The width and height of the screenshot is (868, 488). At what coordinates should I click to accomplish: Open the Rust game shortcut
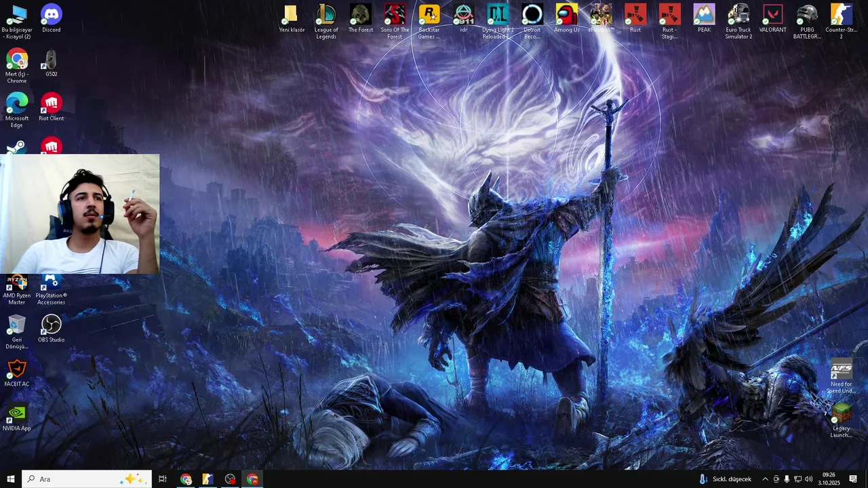click(635, 18)
